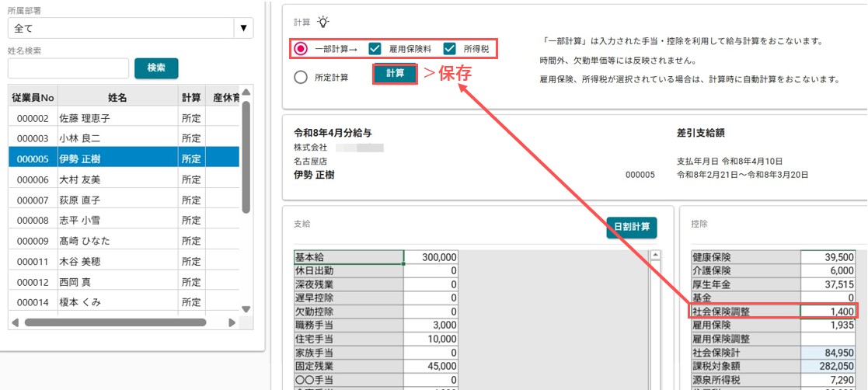Click the 000014 employee number cell
868x390 pixels.
(33, 302)
